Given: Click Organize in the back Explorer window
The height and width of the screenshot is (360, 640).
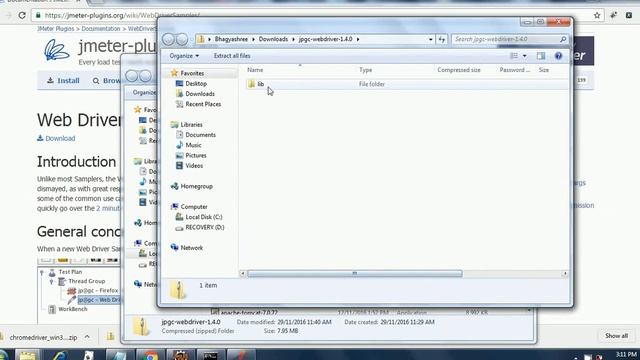Looking at the screenshot, I should point(144,93).
